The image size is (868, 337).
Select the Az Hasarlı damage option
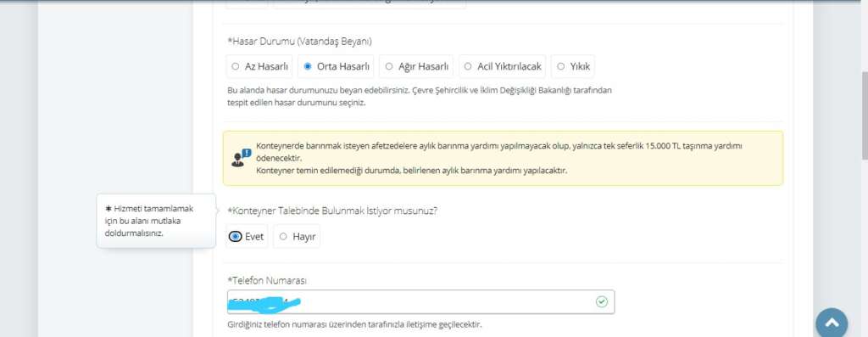pos(259,66)
